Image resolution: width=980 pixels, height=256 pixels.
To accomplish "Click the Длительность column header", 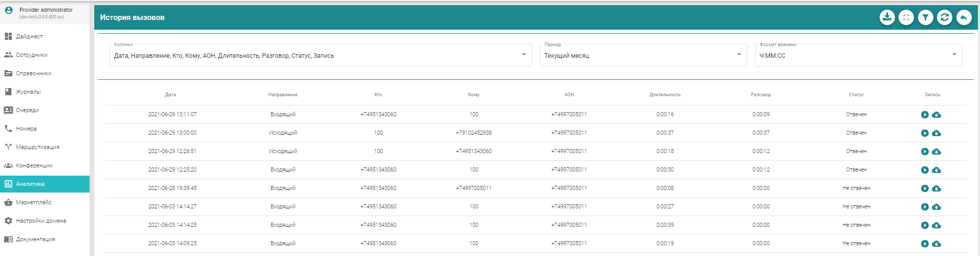I will pyautogui.click(x=665, y=95).
